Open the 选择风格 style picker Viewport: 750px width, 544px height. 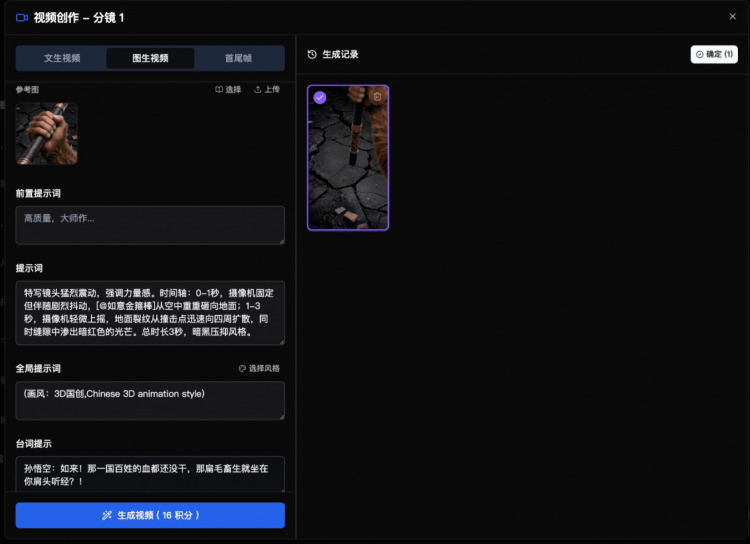point(259,369)
